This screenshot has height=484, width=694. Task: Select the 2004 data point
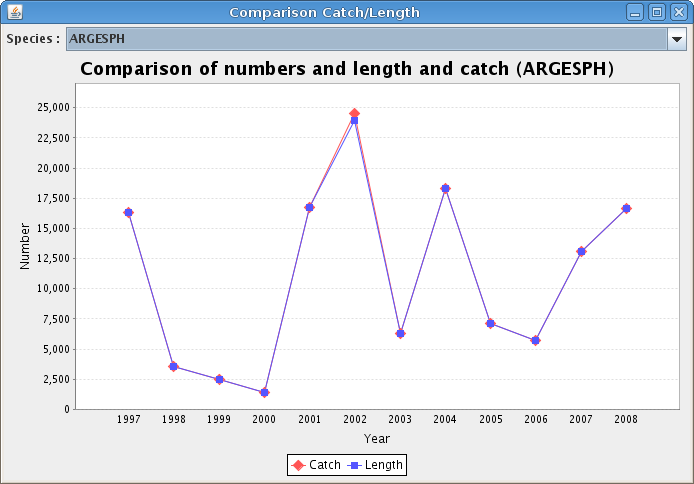[445, 188]
